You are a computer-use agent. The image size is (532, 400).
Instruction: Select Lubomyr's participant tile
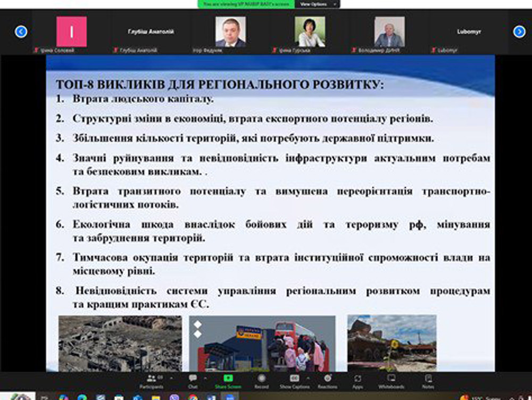coord(469,32)
